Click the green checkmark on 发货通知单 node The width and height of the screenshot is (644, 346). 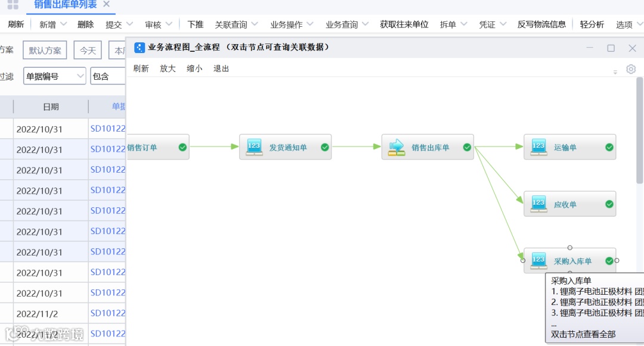point(325,147)
